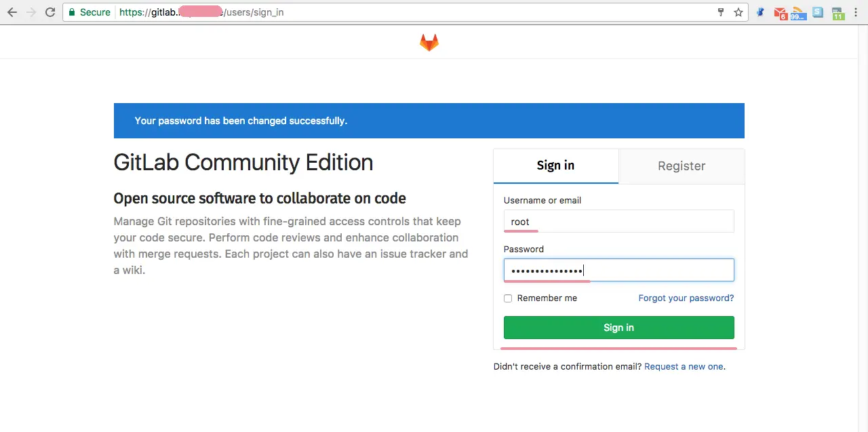This screenshot has height=432, width=868.
Task: Click the GitLab Community Edition heading
Action: pos(243,163)
